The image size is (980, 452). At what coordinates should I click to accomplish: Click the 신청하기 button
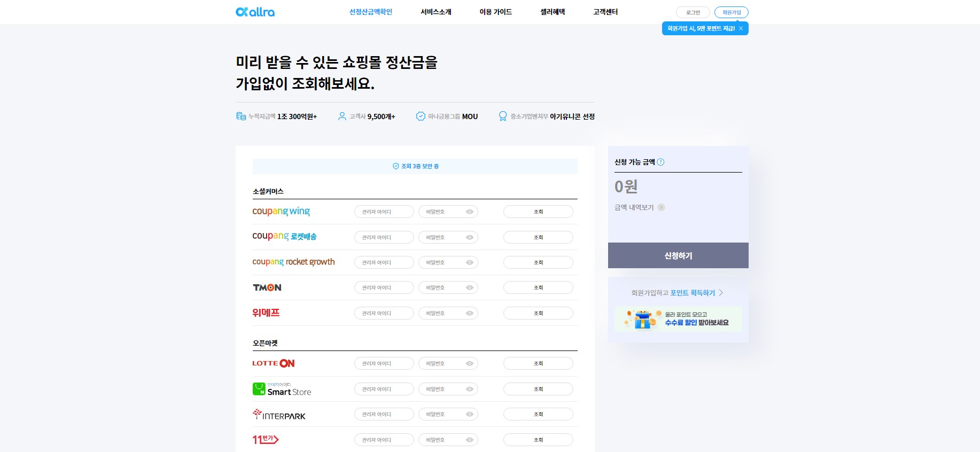tap(678, 255)
